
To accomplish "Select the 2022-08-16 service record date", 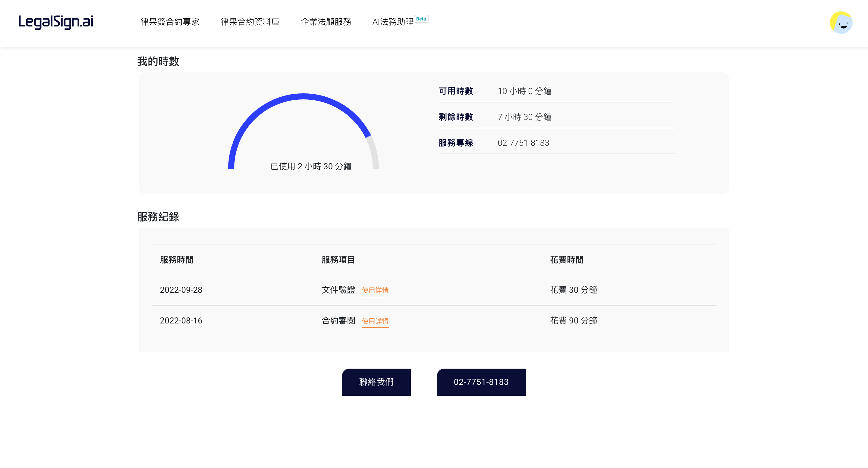I will [x=181, y=320].
